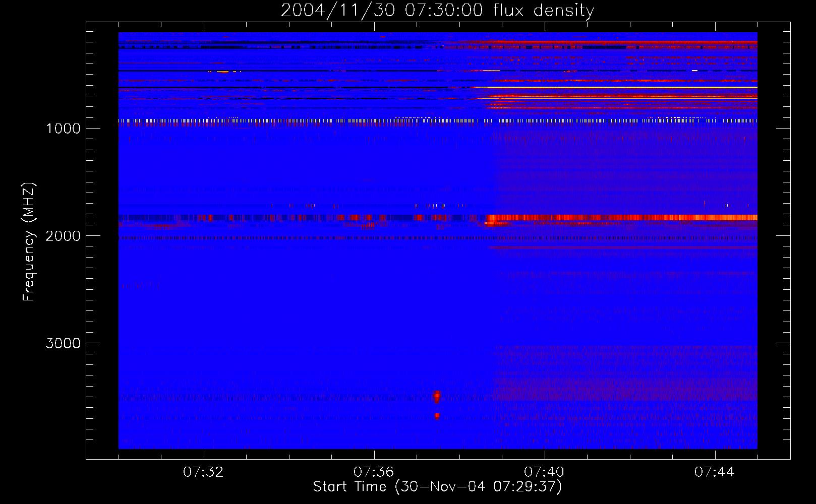Click the plot title '2004/11/30 07:30:00 flux density'
This screenshot has height=504, width=816.
click(x=437, y=11)
